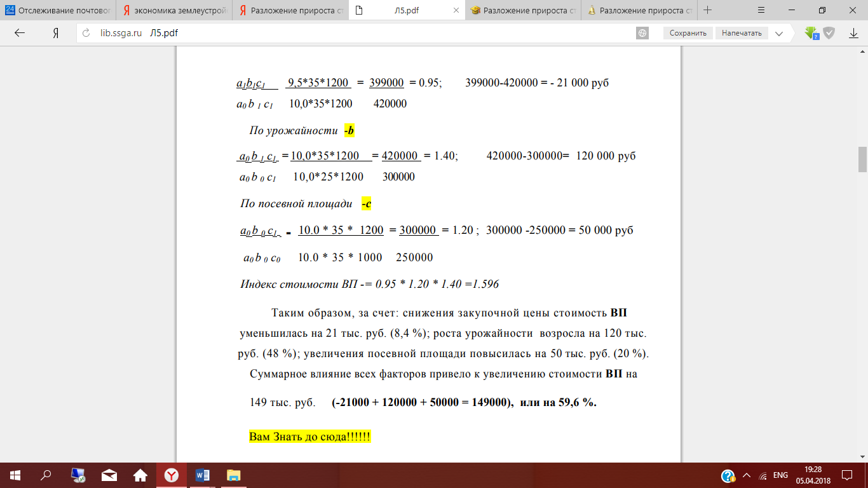Click the numerator '9,5*35*1200'
Image resolution: width=868 pixels, height=488 pixels.
(318, 83)
